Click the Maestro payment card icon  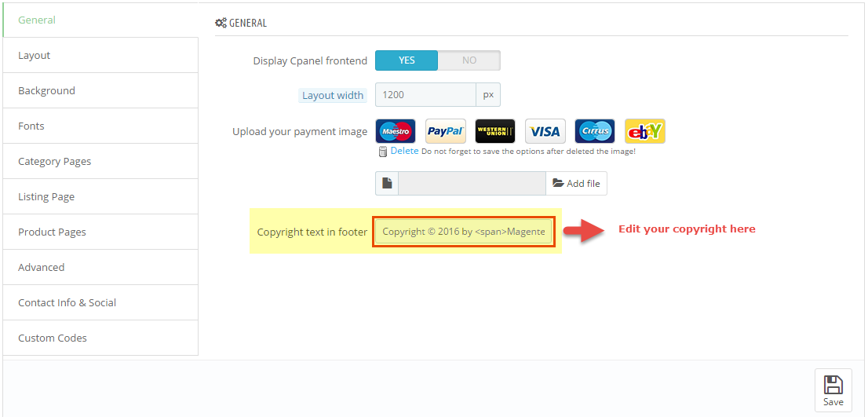click(396, 131)
